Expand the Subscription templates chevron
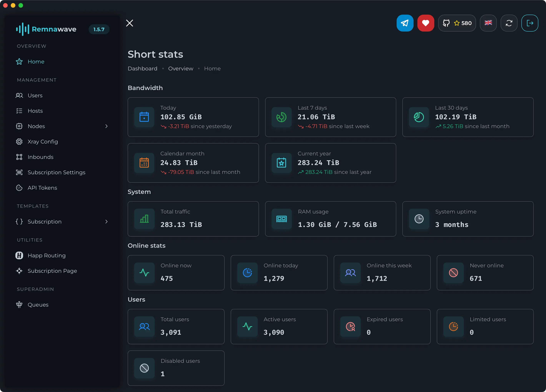 coord(106,222)
